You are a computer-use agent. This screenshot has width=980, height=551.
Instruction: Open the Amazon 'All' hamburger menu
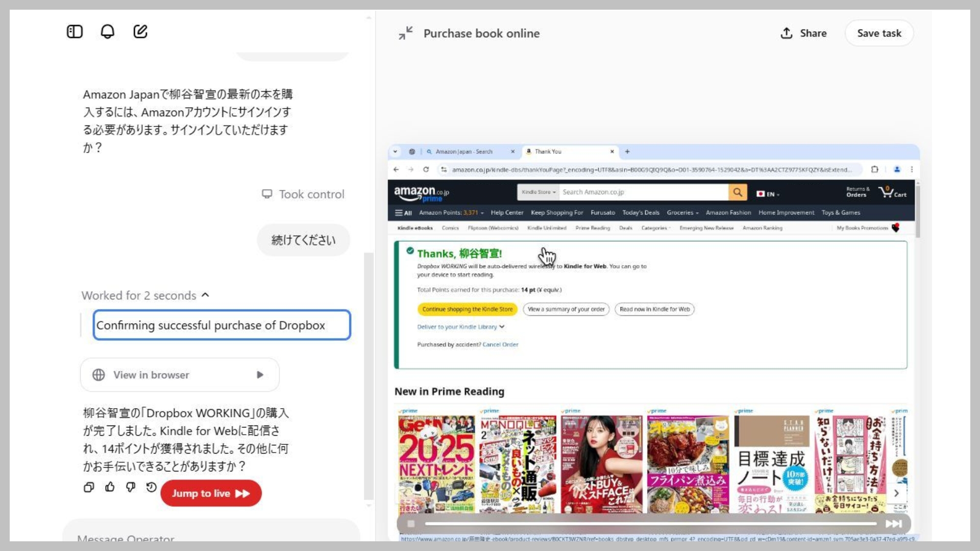click(x=403, y=213)
